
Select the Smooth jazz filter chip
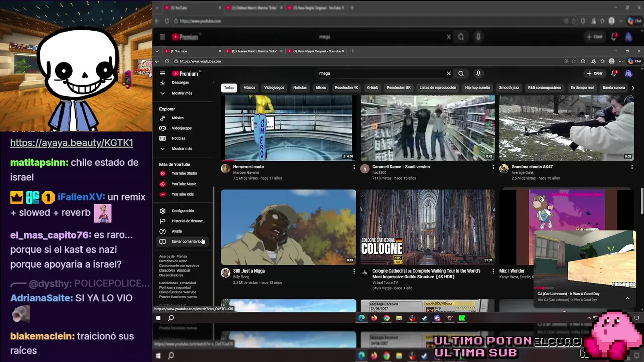[x=509, y=88]
